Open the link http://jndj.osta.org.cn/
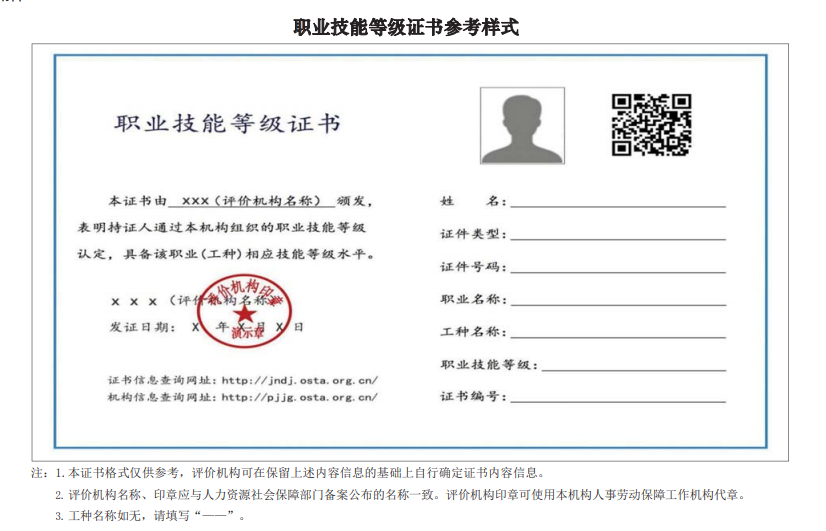The image size is (826, 531). [299, 380]
